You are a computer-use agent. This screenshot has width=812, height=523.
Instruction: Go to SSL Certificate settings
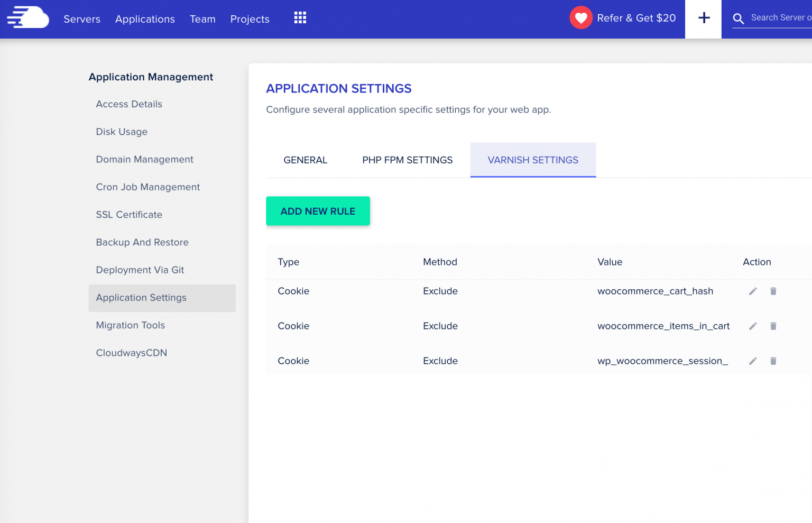(x=128, y=215)
